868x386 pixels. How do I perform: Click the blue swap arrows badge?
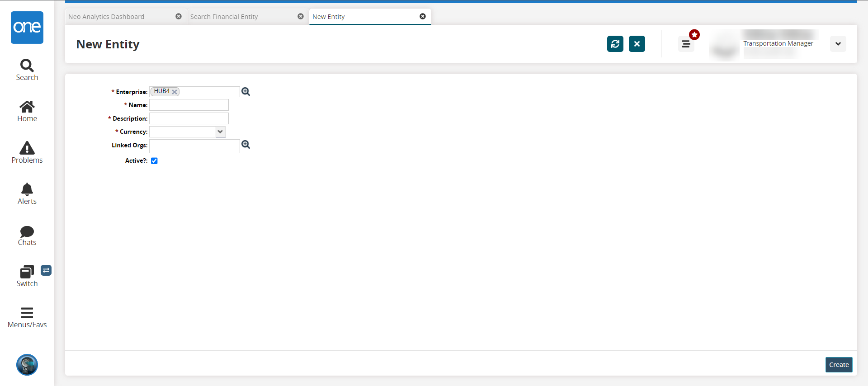click(46, 270)
